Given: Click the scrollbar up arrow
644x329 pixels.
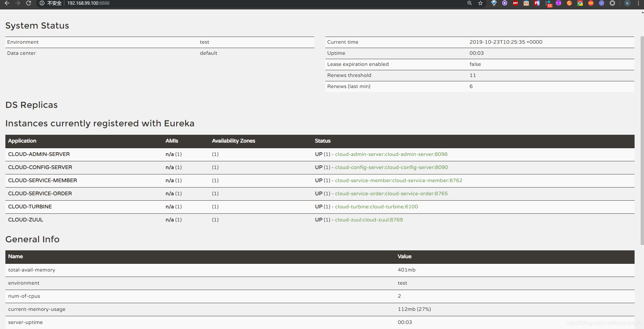Looking at the screenshot, I should [x=642, y=12].
